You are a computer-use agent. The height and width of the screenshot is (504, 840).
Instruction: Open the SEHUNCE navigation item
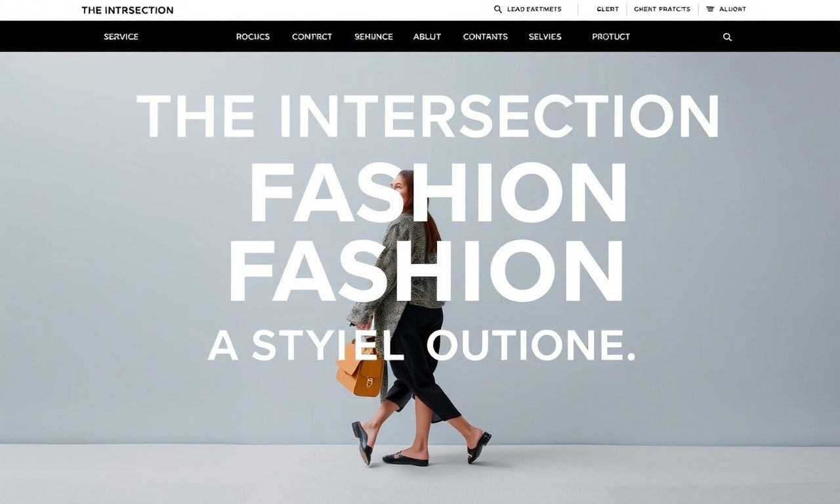coord(373,37)
